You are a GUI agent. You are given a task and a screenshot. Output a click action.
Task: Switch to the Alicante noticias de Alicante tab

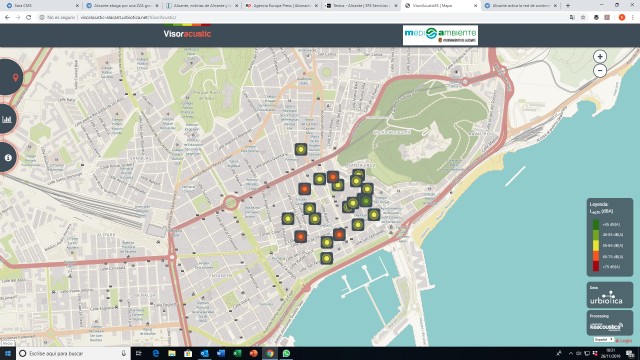(x=201, y=6)
